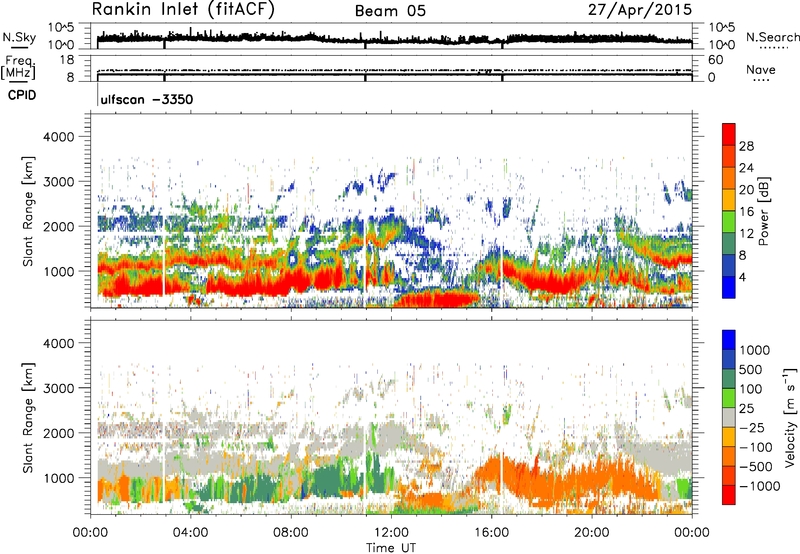
Task: Select the 'Freq. [MHz]' axis label
Action: [x=18, y=68]
